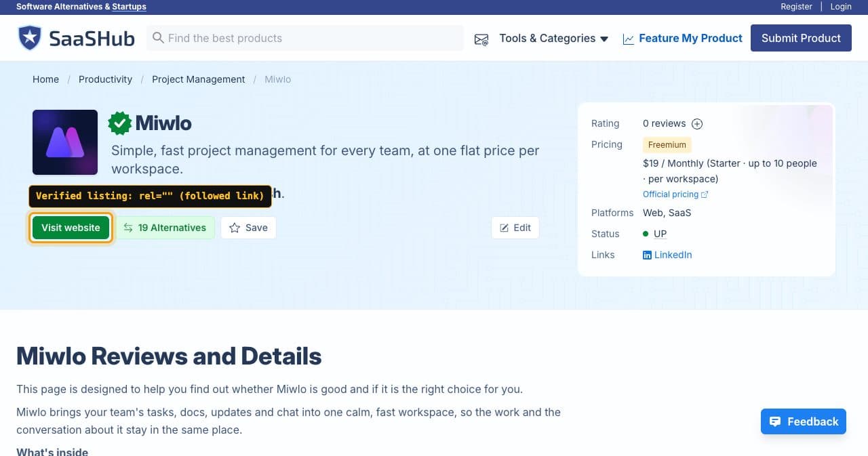Click the UP status link
Viewport: 868px width, 456px height.
coord(660,234)
